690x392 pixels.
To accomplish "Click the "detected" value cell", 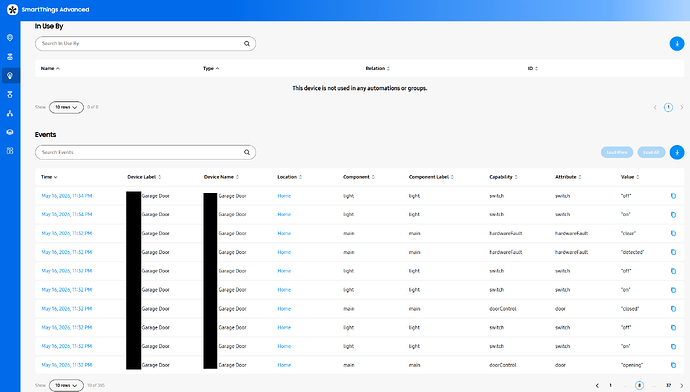I will (x=632, y=252).
